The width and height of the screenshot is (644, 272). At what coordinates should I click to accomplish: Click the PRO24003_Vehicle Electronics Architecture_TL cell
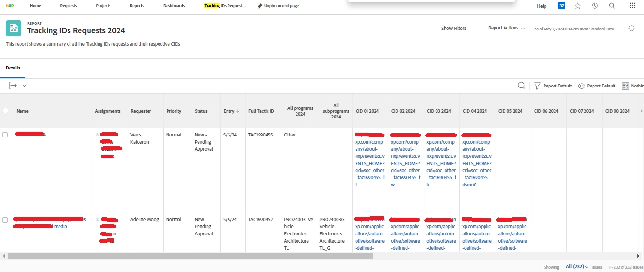point(298,233)
